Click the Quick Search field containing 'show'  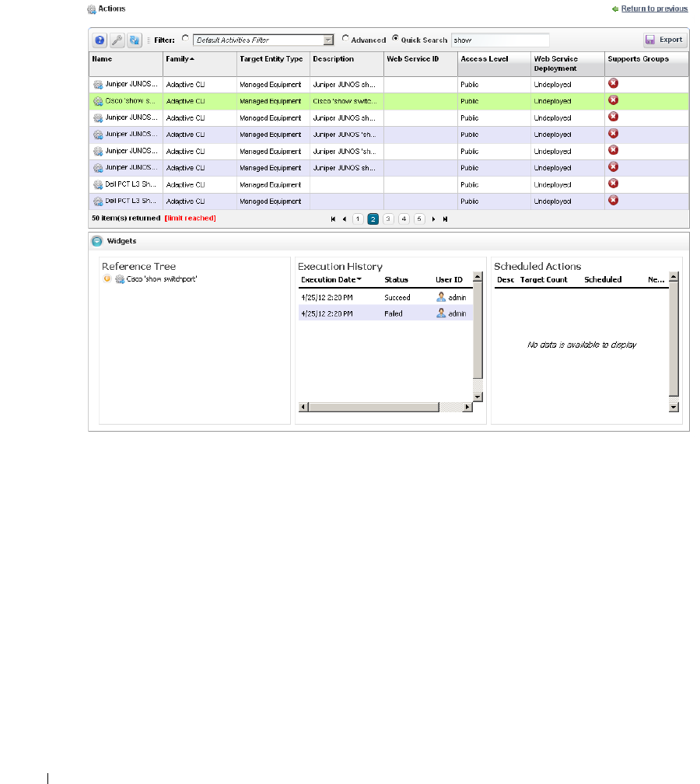[x=500, y=40]
